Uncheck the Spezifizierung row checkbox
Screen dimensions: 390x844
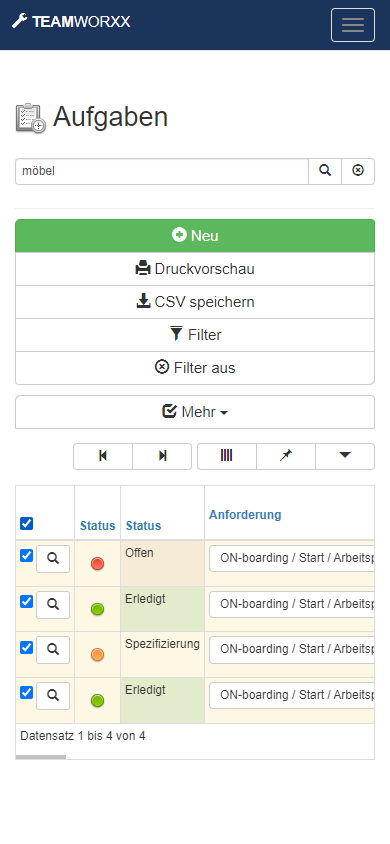click(26, 647)
